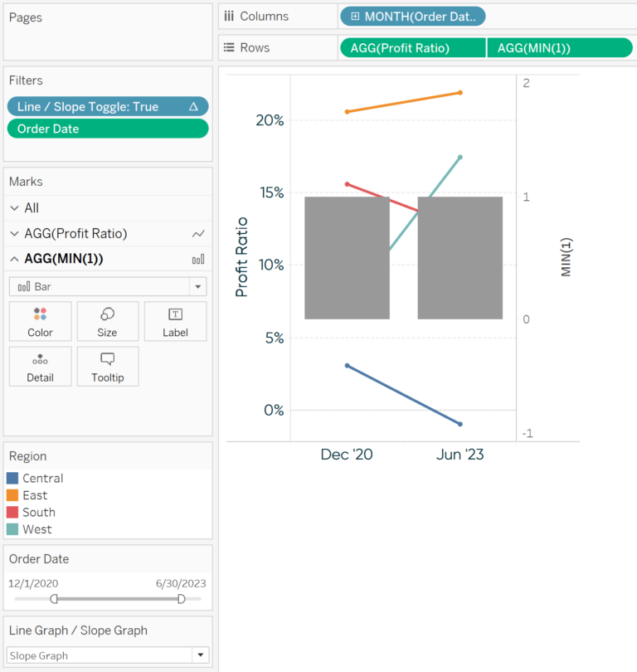Image resolution: width=637 pixels, height=672 pixels.
Task: Select the Order Date filter pill
Action: tap(107, 128)
